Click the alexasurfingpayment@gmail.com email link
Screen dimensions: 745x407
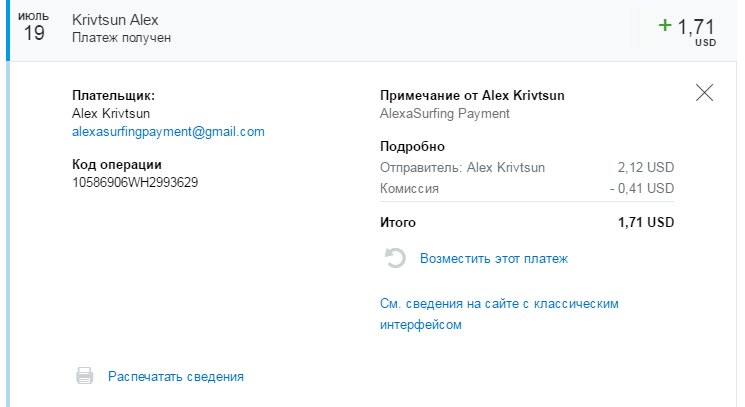[168, 131]
